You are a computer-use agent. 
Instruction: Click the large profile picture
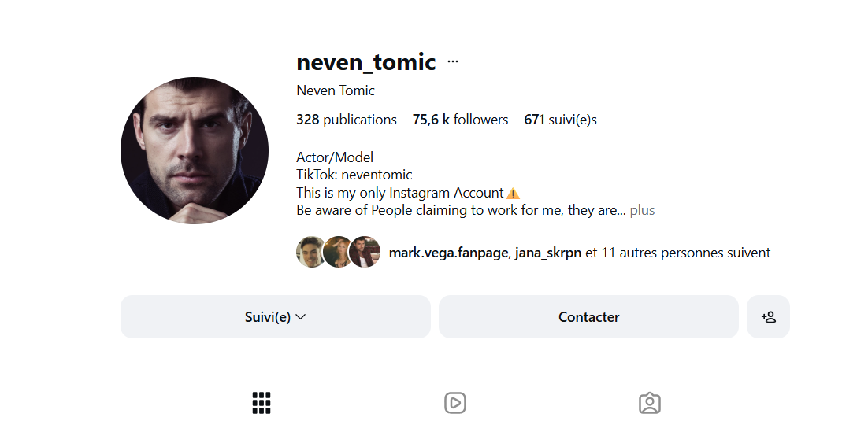tap(195, 150)
